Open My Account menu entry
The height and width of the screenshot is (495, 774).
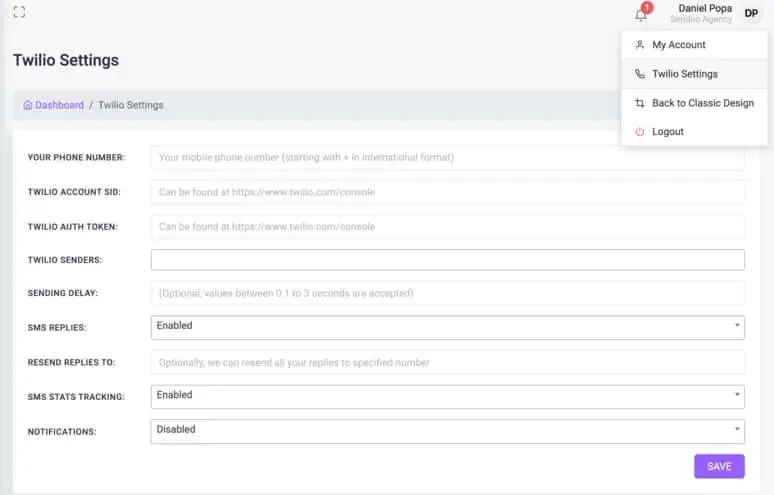coord(695,45)
